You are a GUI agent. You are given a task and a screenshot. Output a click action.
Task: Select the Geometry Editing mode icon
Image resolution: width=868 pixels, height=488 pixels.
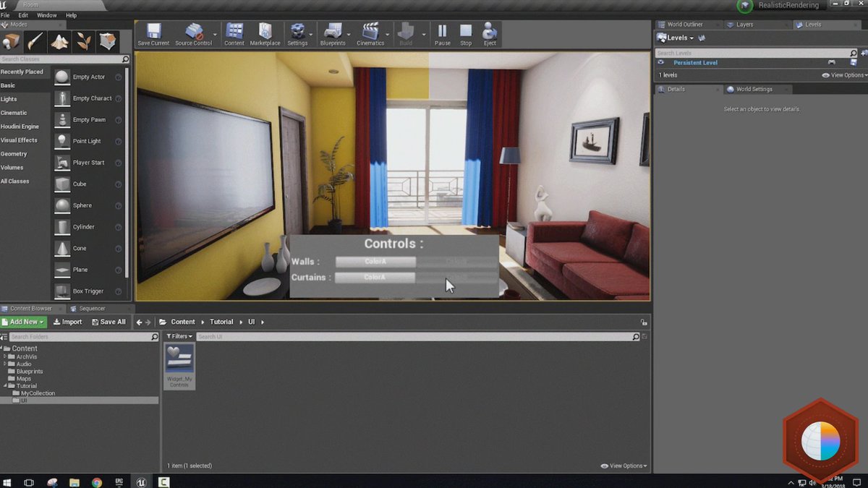point(108,41)
